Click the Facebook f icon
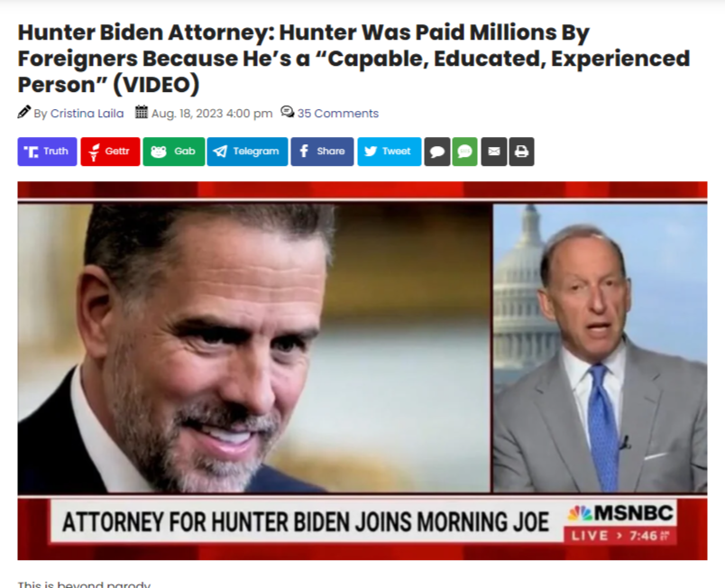 pyautogui.click(x=304, y=151)
